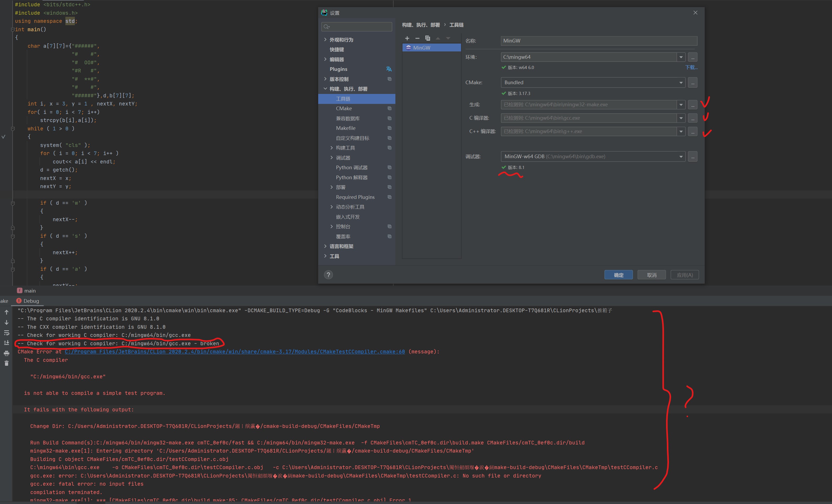Click the project-level icon beside 覆盖率
Viewport: 832px width, 504px height.
pyautogui.click(x=389, y=236)
